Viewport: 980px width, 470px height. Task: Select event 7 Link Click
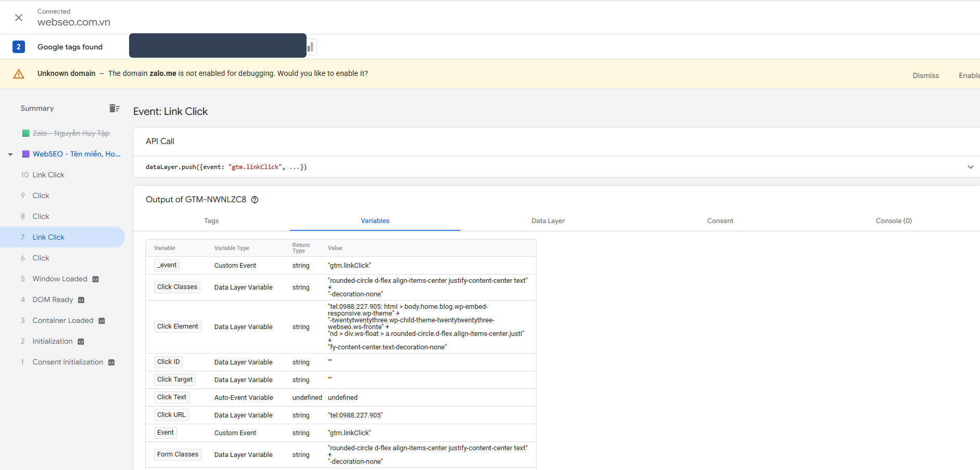[x=62, y=237]
